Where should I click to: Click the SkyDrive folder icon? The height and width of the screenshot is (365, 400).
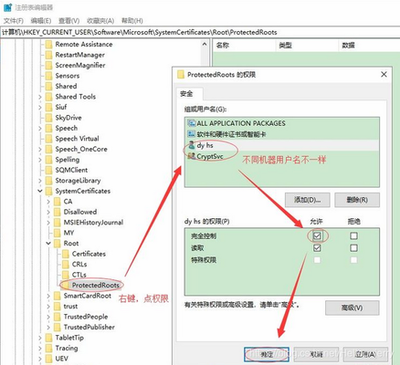click(49, 118)
